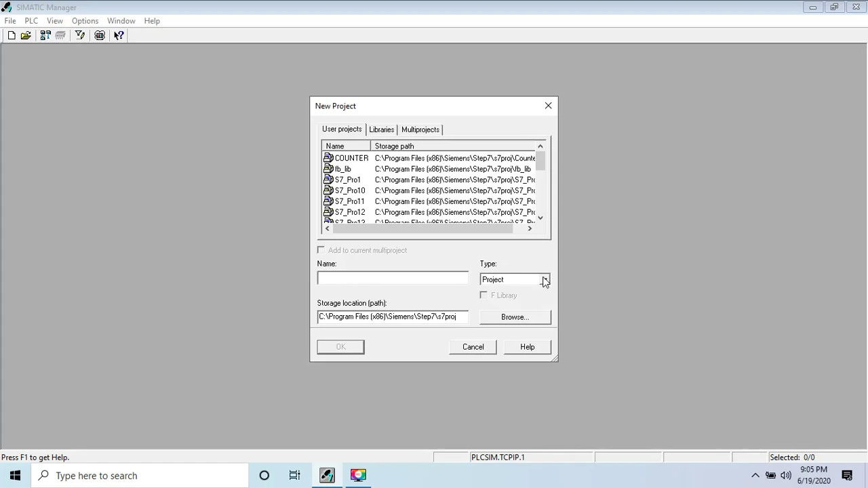Click the list scroll-up arrow
This screenshot has width=868, height=488.
click(540, 146)
